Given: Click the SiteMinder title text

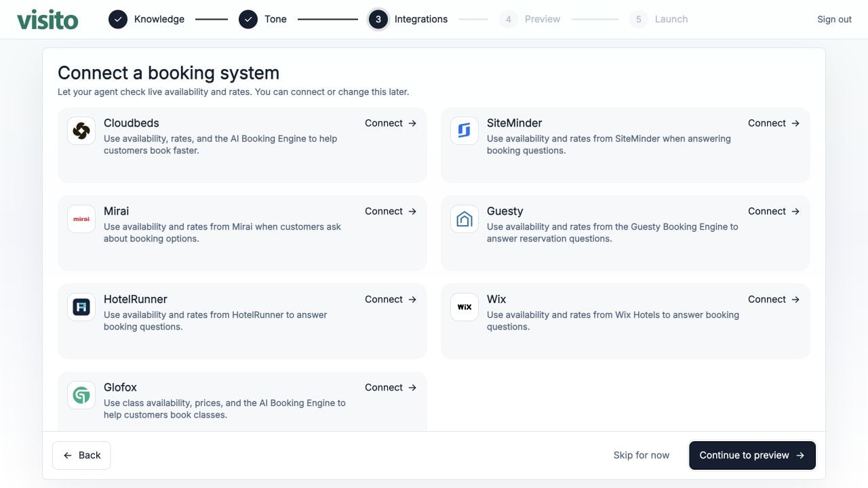Looking at the screenshot, I should click(x=515, y=123).
